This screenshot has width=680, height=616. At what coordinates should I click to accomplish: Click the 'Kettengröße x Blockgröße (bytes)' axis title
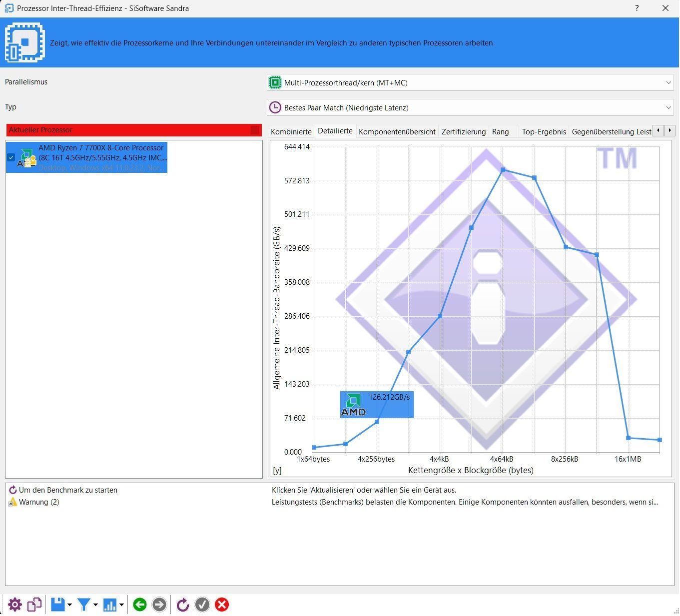471,470
